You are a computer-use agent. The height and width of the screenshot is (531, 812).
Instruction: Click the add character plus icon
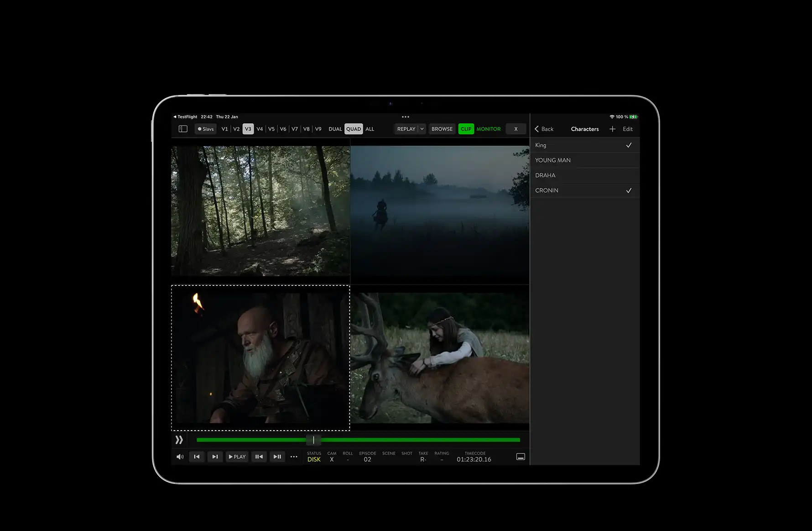(x=612, y=129)
